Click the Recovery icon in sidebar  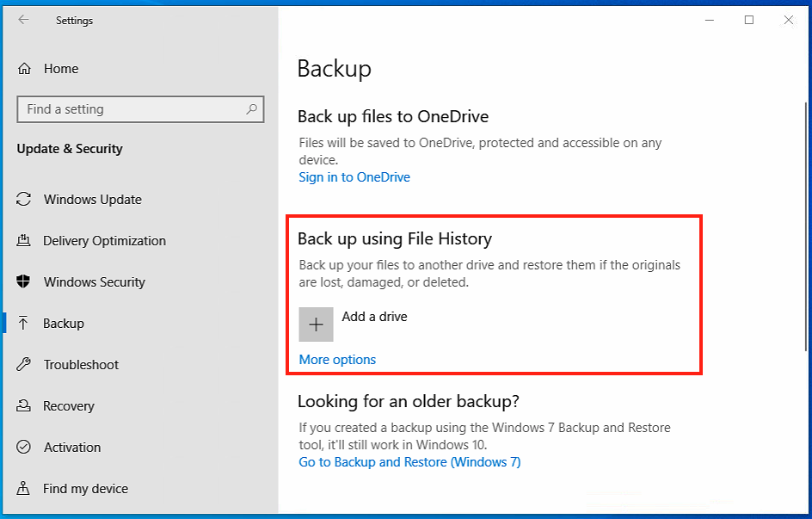25,406
